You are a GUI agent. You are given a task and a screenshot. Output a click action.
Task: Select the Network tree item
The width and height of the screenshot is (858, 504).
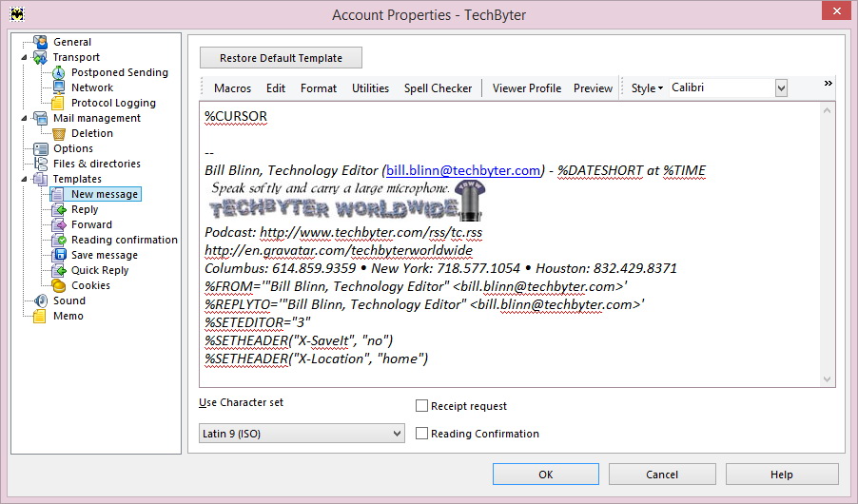click(92, 87)
